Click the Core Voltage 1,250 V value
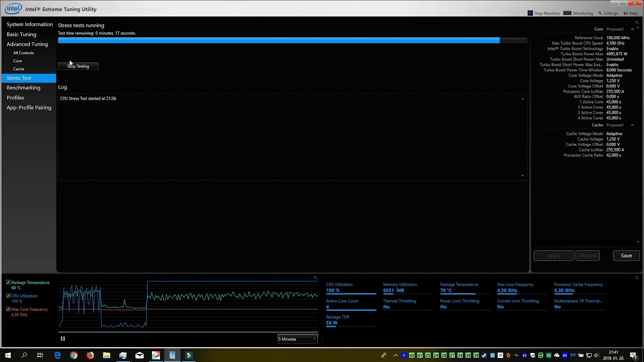This screenshot has height=362, width=644. click(613, 81)
